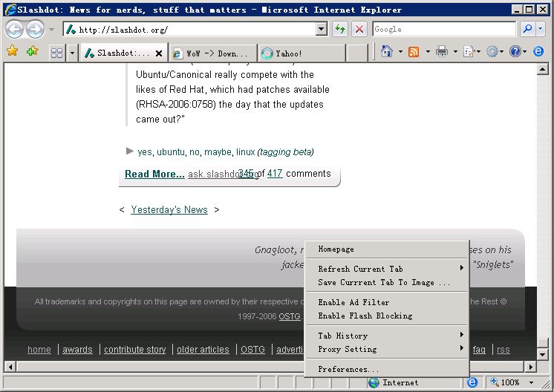554x392 pixels.
Task: Select Save Current Tab To Image
Action: (x=387, y=282)
